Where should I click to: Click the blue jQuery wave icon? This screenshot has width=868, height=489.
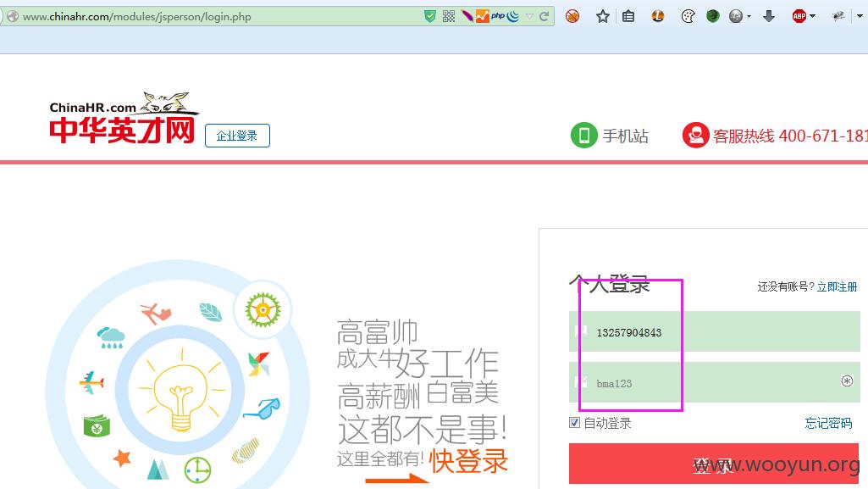[513, 17]
